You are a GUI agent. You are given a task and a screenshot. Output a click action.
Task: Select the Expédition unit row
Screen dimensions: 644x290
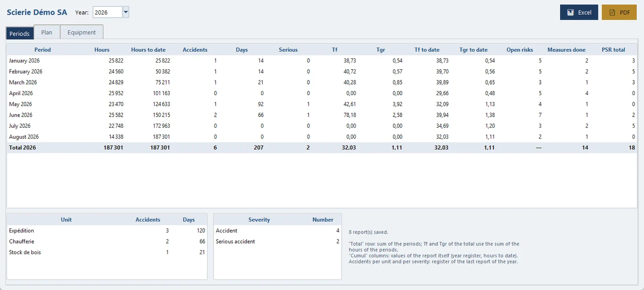point(107,231)
